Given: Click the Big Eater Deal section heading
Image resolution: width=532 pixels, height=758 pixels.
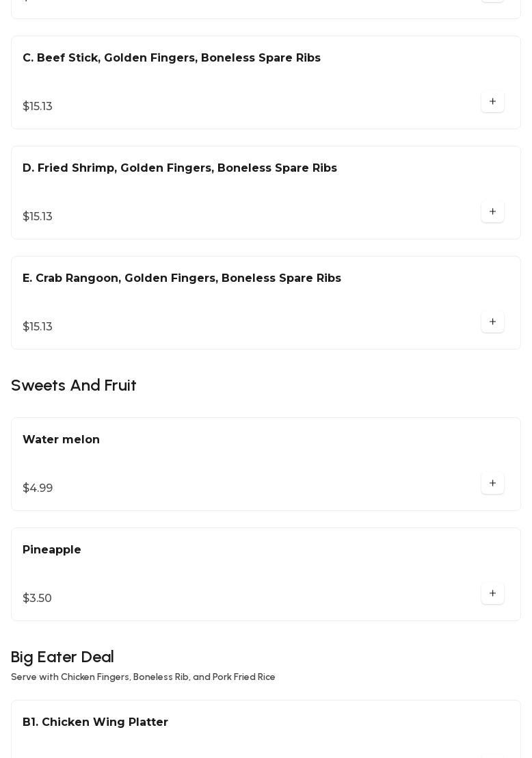Looking at the screenshot, I should 62,657.
